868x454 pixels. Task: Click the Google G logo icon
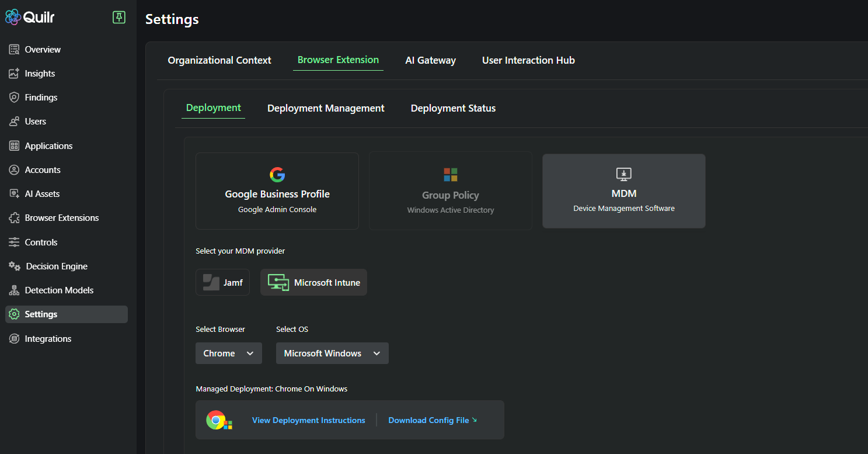[x=277, y=175]
